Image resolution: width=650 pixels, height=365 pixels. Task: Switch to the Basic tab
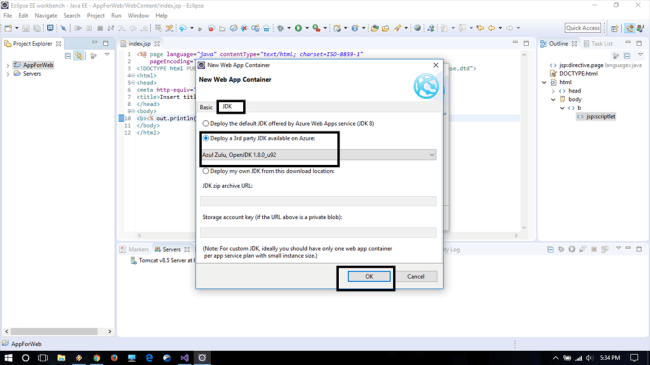pyautogui.click(x=206, y=107)
